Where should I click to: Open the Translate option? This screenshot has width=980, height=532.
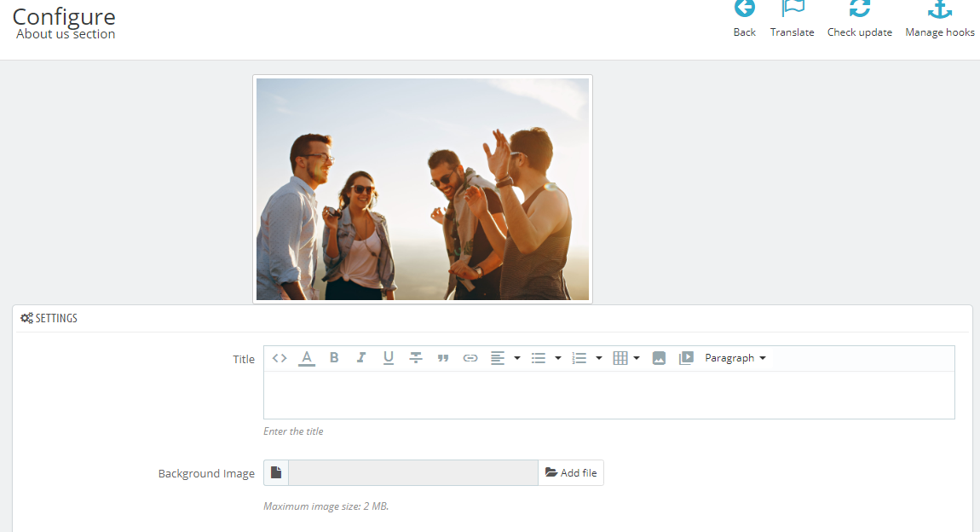[x=793, y=19]
